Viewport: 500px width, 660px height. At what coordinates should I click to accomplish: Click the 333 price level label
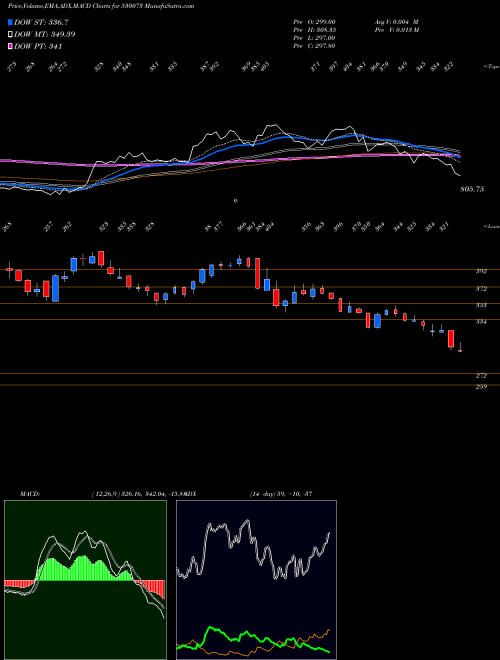(x=481, y=305)
